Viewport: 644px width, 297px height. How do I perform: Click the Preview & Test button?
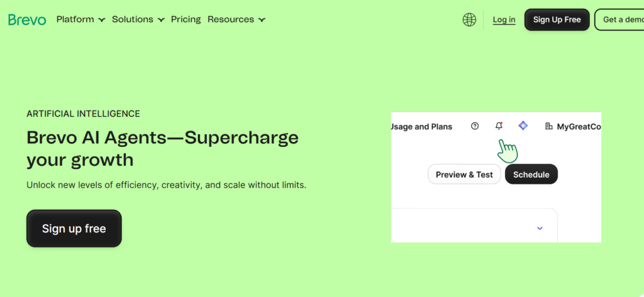tap(464, 175)
